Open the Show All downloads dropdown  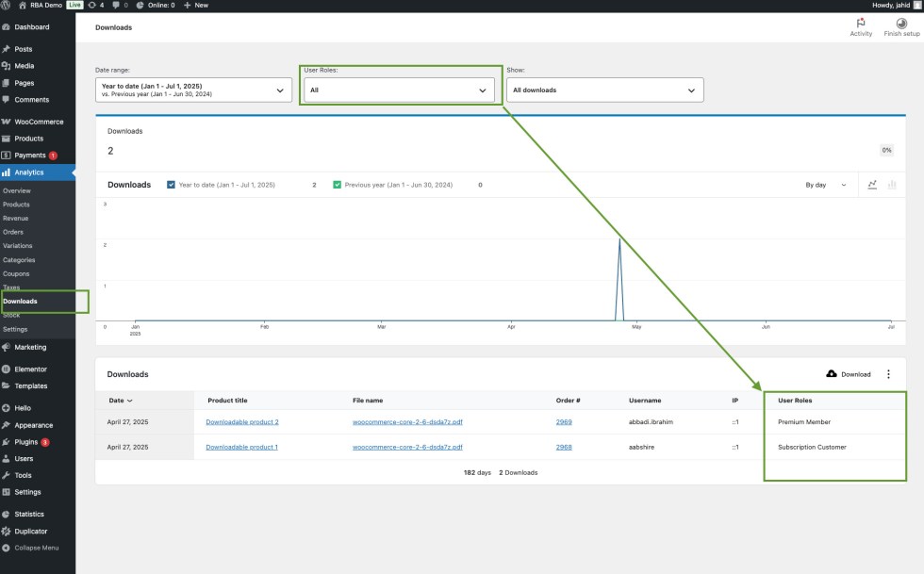click(x=604, y=90)
